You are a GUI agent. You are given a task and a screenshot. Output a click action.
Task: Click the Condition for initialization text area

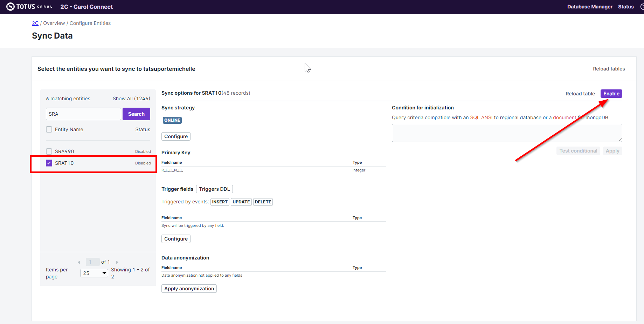pyautogui.click(x=506, y=133)
